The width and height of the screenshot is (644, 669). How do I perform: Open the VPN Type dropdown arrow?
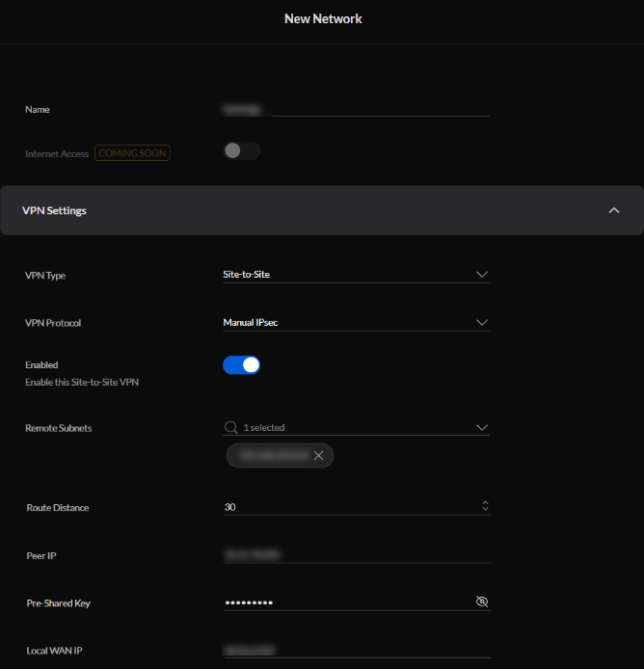click(x=482, y=275)
